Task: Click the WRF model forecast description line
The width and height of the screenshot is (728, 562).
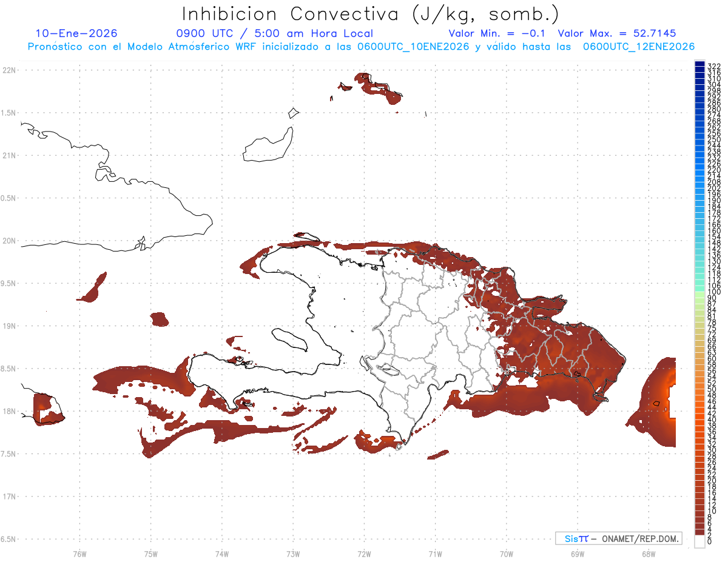Action: (361, 47)
